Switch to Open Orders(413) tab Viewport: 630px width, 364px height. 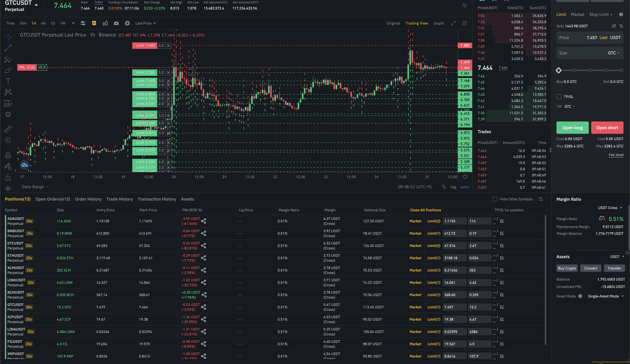tap(52, 199)
